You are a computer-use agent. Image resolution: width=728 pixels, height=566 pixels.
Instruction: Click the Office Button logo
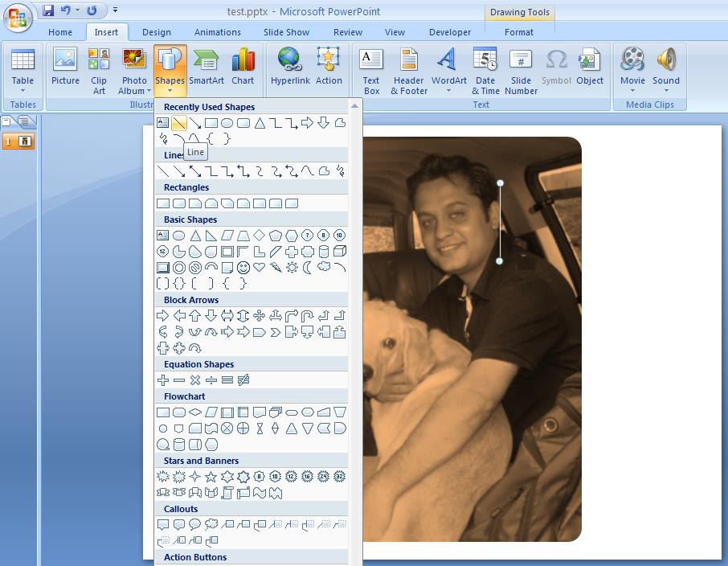(17, 18)
